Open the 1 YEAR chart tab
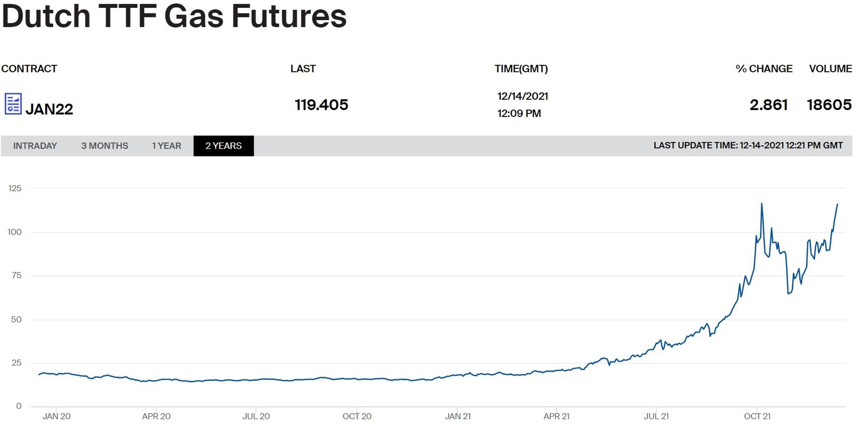The height and width of the screenshot is (426, 868). click(x=167, y=146)
